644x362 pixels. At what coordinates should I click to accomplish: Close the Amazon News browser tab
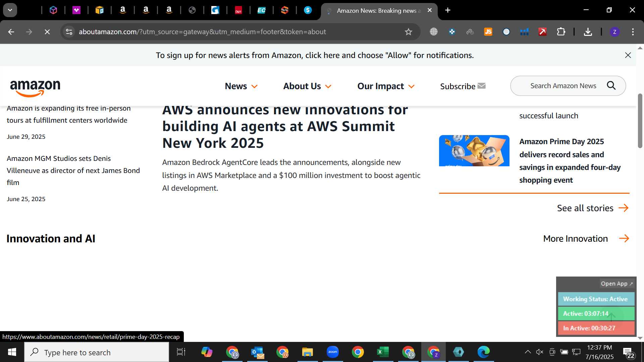click(430, 10)
